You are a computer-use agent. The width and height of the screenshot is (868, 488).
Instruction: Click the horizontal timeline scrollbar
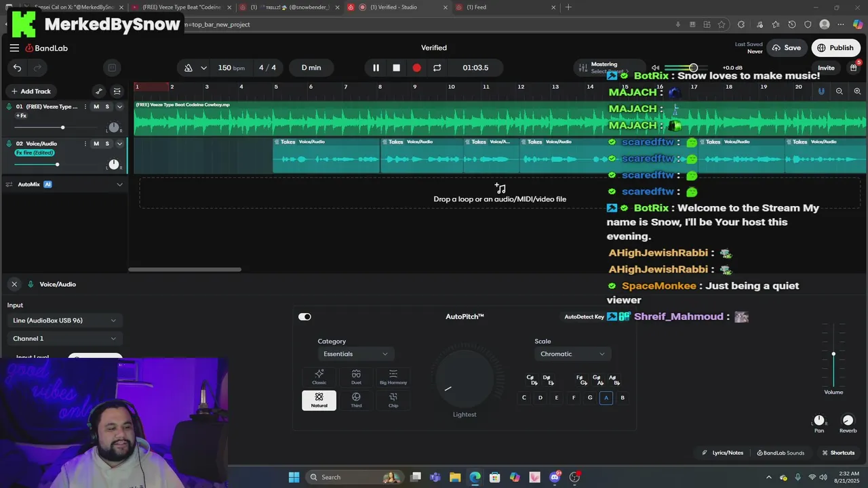[x=184, y=270]
